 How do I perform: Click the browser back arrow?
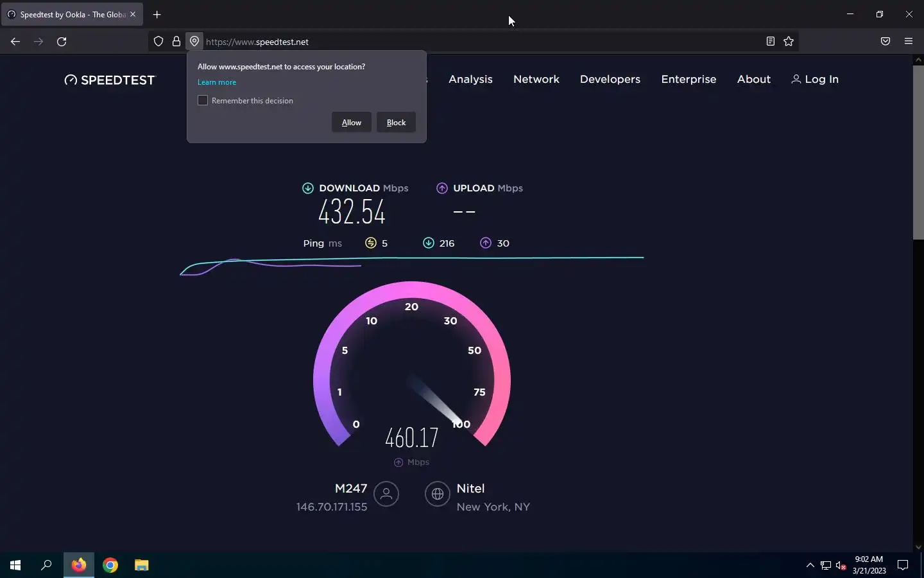click(15, 42)
